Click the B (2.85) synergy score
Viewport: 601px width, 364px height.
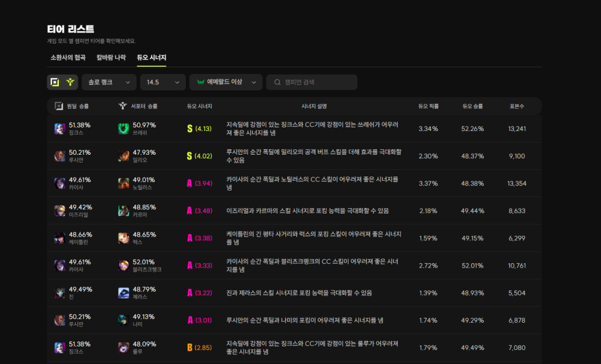(199, 348)
